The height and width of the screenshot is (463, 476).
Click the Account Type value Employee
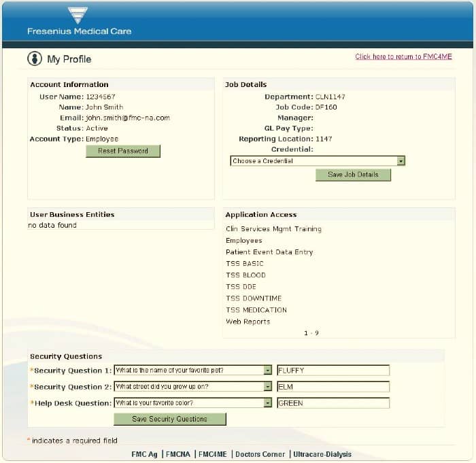102,139
